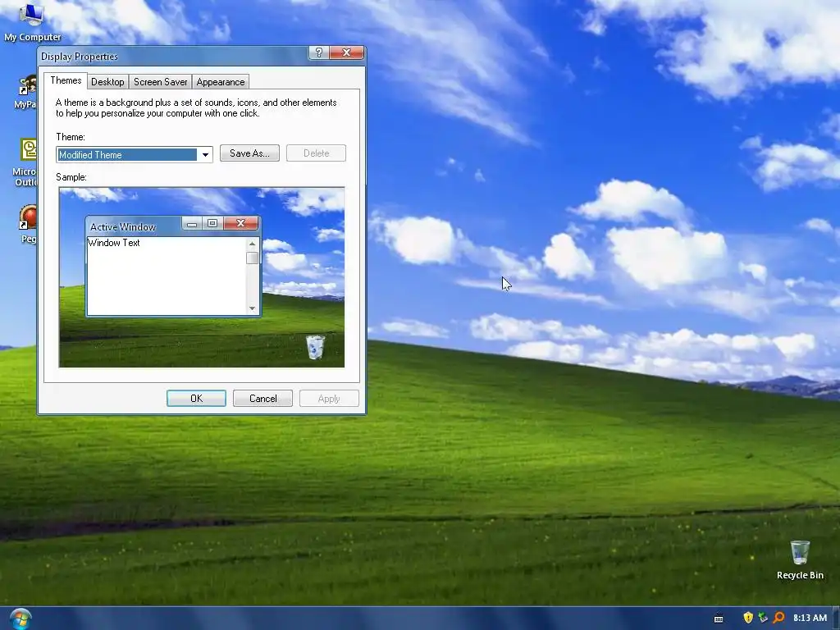Select the Microsoft Outlook desktop icon

click(26, 163)
